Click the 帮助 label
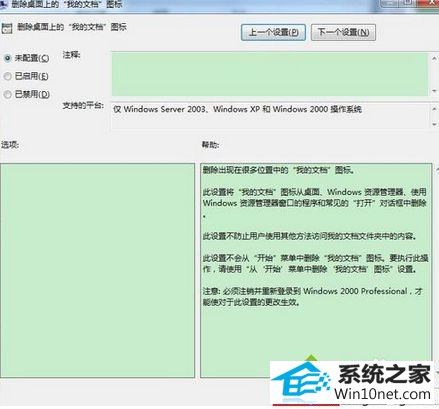The height and width of the screenshot is (409, 439). pyautogui.click(x=210, y=145)
